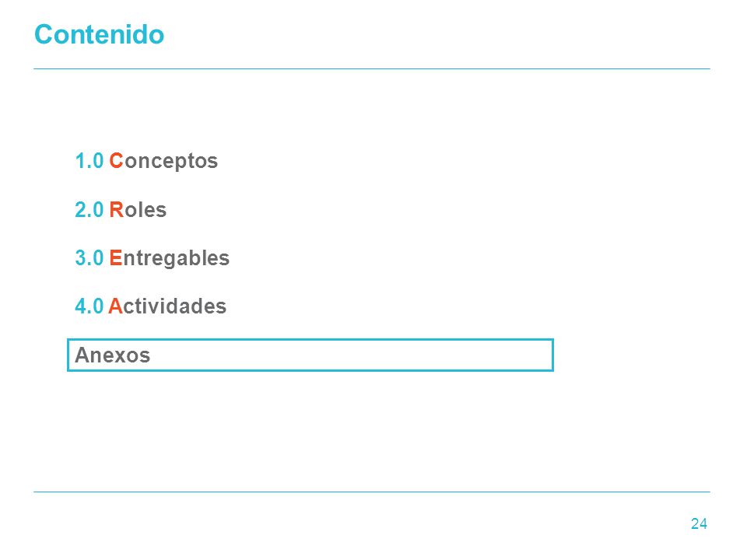
Task: Click the red letter R in Roles
Action: coord(117,209)
